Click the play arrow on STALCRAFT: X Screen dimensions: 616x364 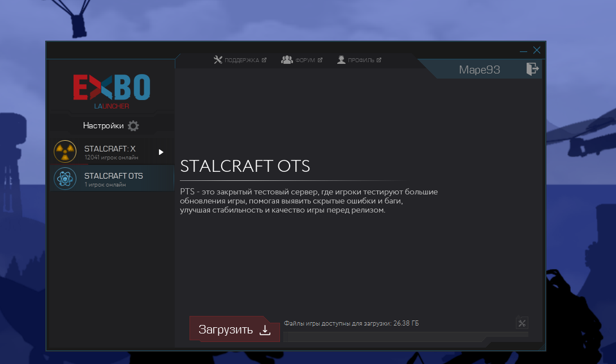click(x=161, y=152)
